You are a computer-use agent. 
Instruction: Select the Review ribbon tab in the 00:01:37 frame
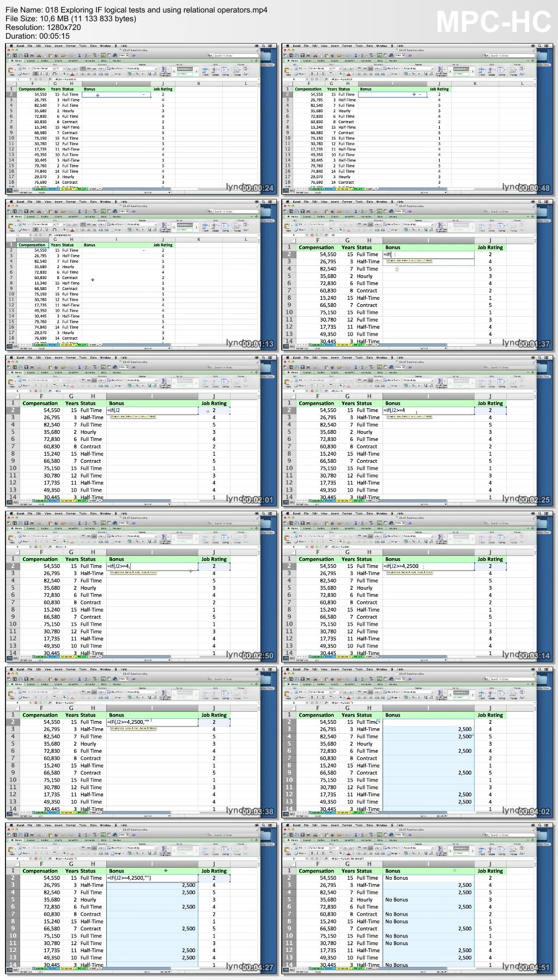[x=393, y=216]
